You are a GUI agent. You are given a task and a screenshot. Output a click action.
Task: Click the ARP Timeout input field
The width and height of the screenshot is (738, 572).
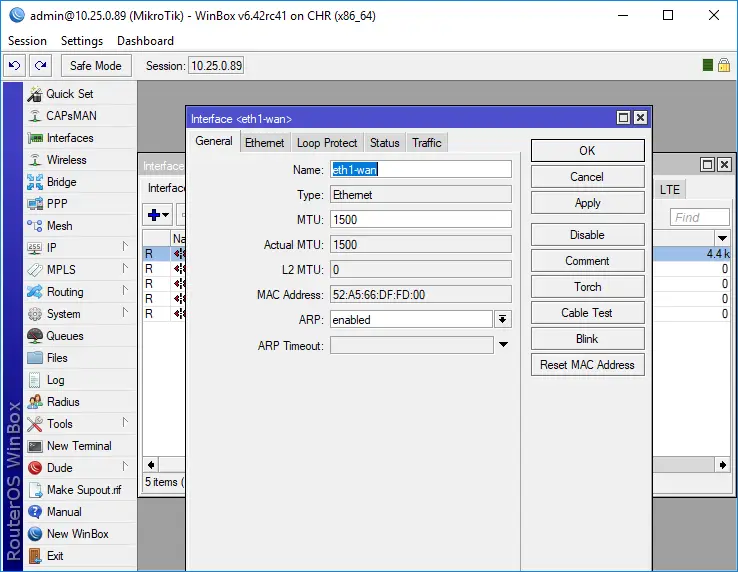[412, 345]
